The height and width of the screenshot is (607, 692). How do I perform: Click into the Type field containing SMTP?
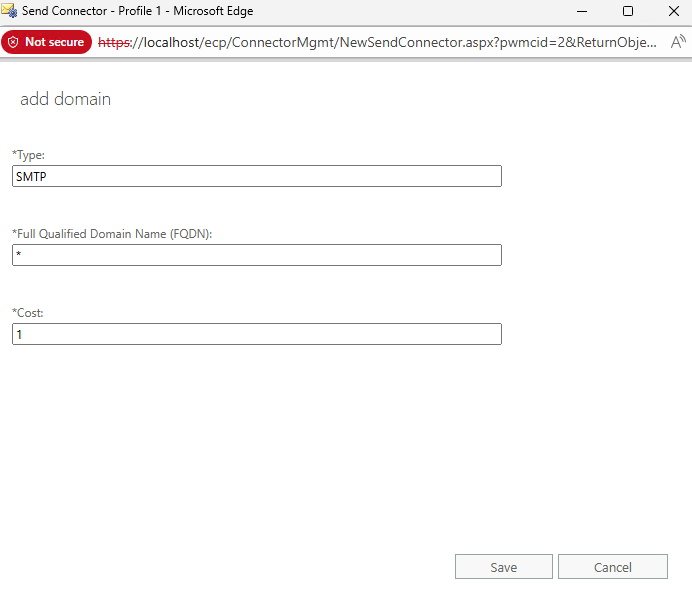(256, 176)
